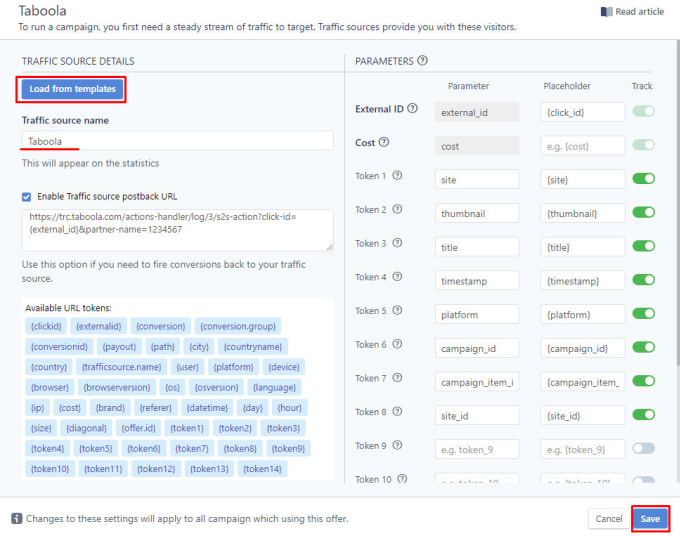Click help icon beside External ID
This screenshot has height=536, width=680.
click(413, 108)
